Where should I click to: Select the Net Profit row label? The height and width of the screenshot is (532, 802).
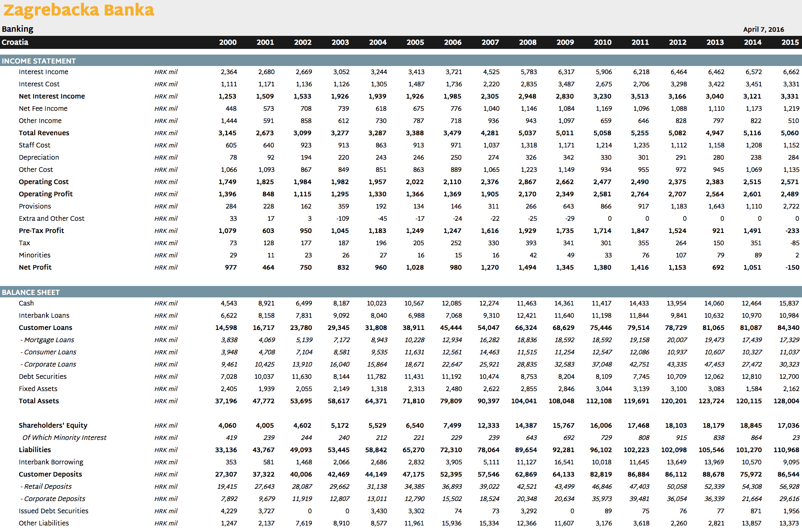pyautogui.click(x=35, y=268)
